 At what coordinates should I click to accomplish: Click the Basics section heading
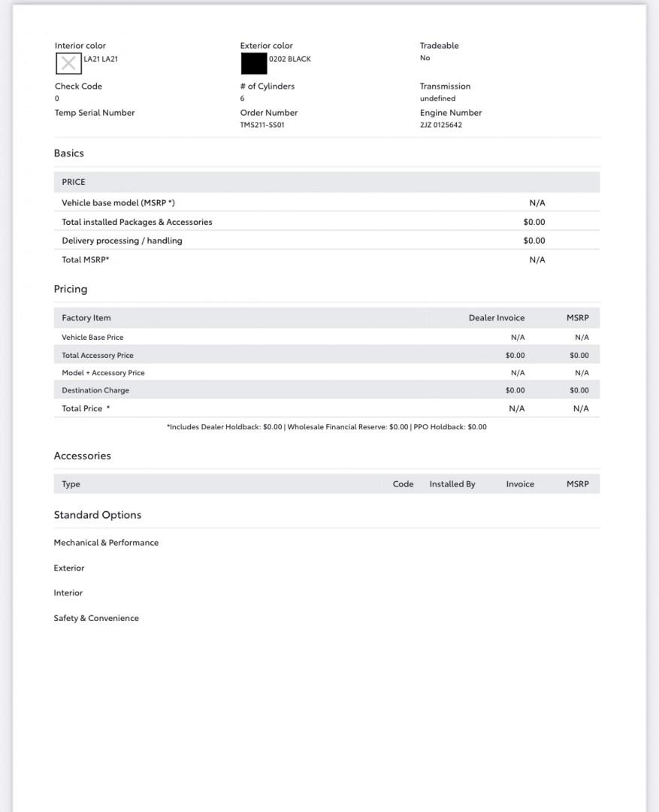pyautogui.click(x=69, y=153)
